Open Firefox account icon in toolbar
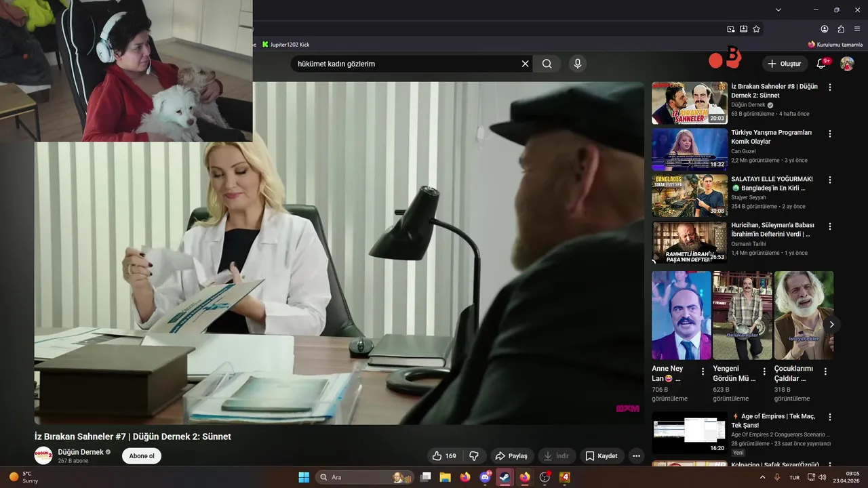868x488 pixels. click(x=825, y=29)
